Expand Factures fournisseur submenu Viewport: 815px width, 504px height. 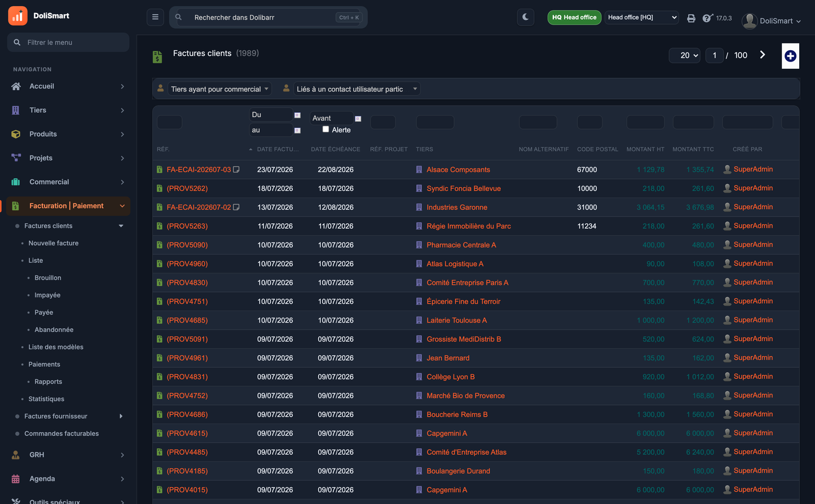121,417
